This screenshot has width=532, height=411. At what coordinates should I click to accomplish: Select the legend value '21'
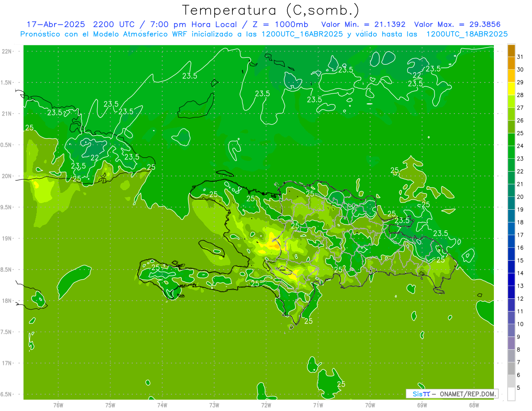click(x=520, y=184)
